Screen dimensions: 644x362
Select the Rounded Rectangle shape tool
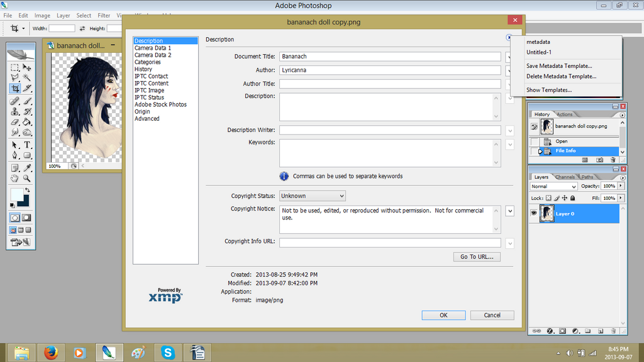click(x=26, y=155)
